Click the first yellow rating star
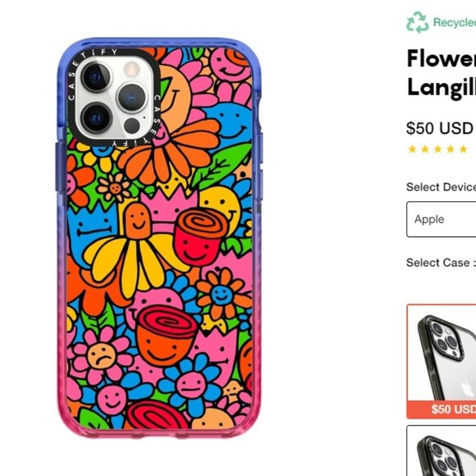The width and height of the screenshot is (476, 476). tap(412, 149)
